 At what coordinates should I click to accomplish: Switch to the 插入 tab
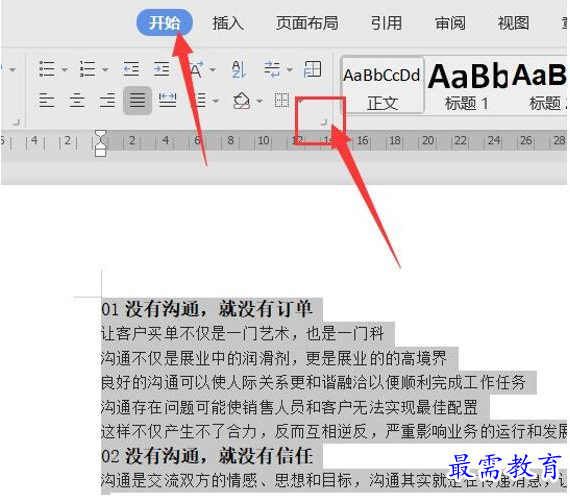pos(228,23)
